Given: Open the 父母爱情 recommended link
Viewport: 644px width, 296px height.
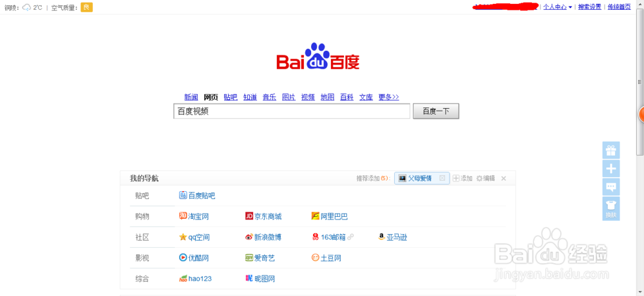Looking at the screenshot, I should (x=420, y=178).
